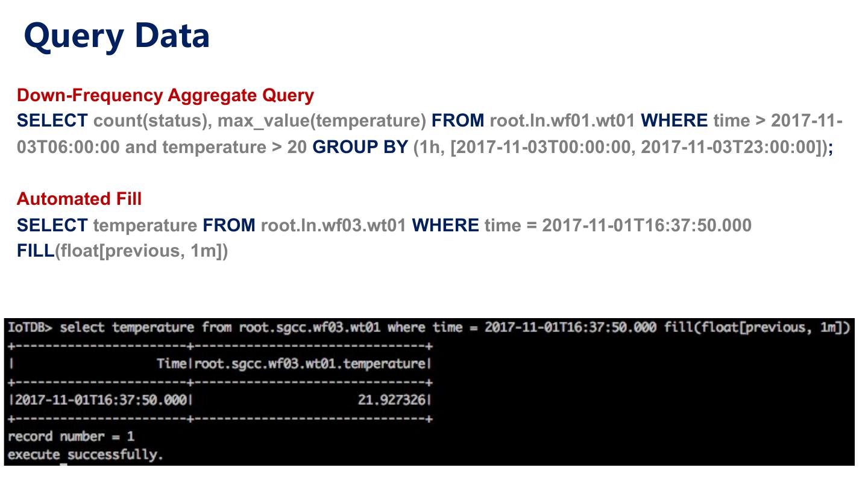This screenshot has width=868, height=488.
Task: Click the IoTDB> terminal prompt
Action: point(30,328)
